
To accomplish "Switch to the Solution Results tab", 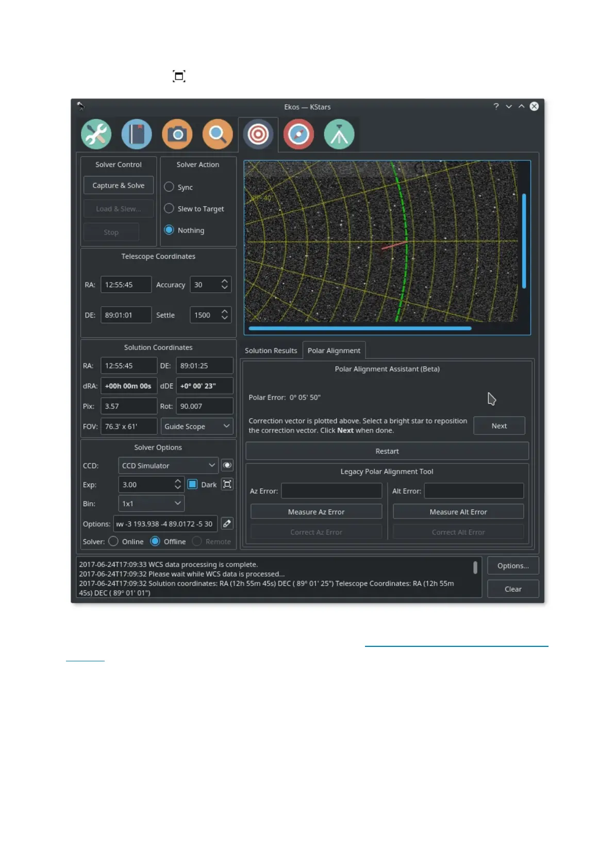I will 271,350.
